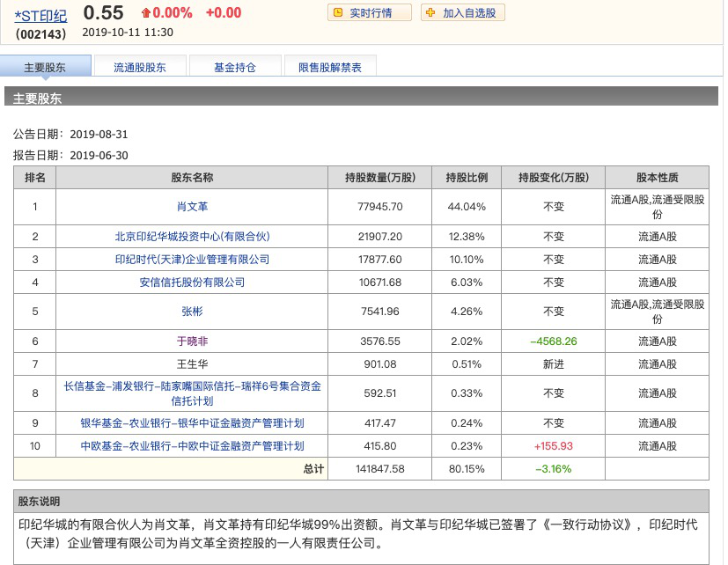This screenshot has height=565, width=728.
Task: Open shareholder link 张彬
Action: 192,311
